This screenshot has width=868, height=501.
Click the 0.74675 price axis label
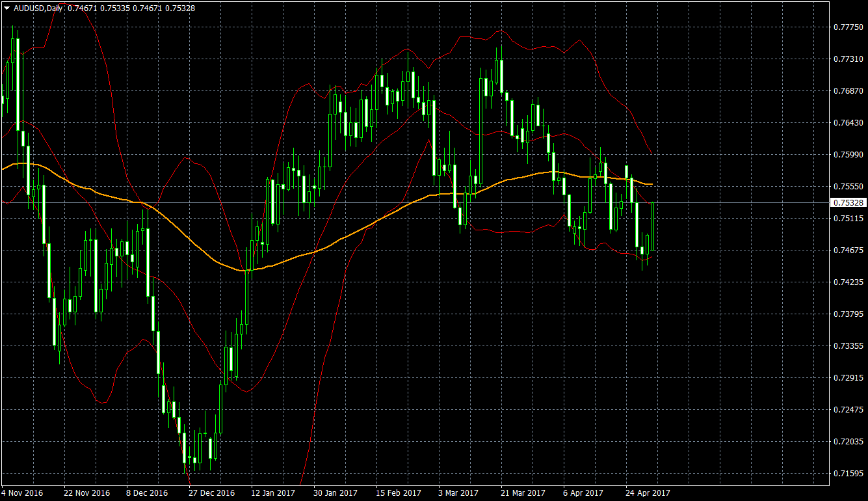[x=848, y=250]
